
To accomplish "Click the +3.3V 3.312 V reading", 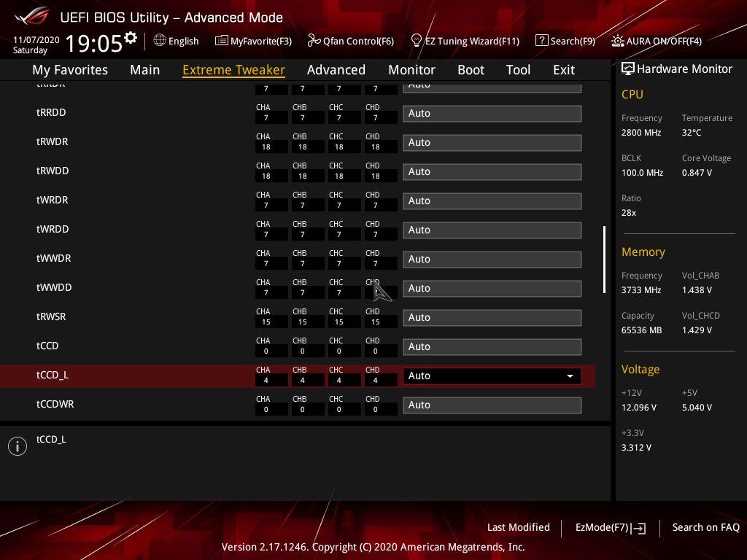I will 636,448.
